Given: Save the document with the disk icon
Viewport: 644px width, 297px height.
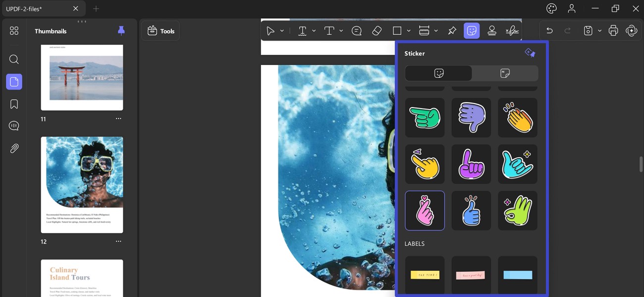Looking at the screenshot, I should 588,31.
